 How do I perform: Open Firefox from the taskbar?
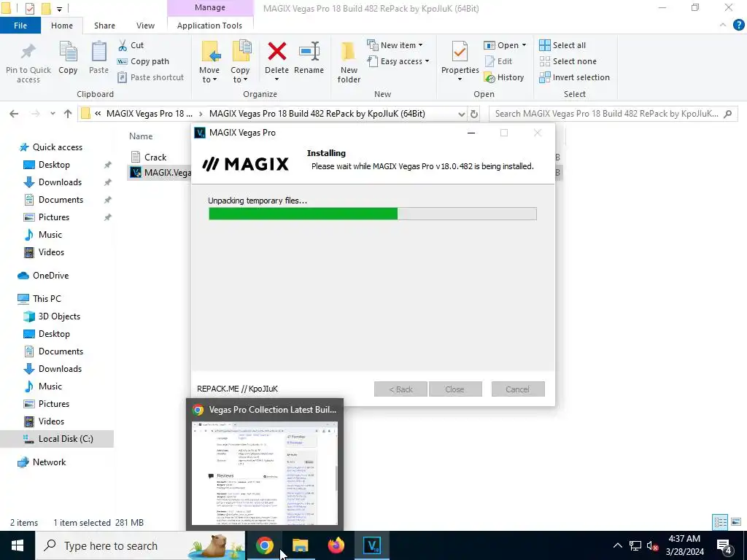336,545
